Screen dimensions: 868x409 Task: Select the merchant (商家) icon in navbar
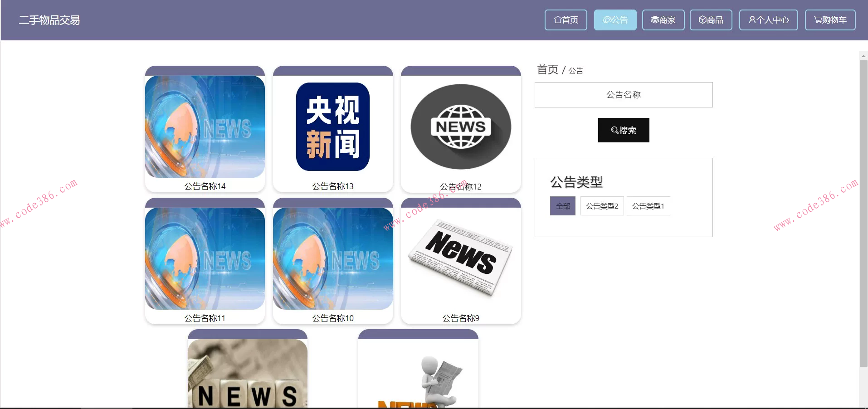[x=654, y=19]
